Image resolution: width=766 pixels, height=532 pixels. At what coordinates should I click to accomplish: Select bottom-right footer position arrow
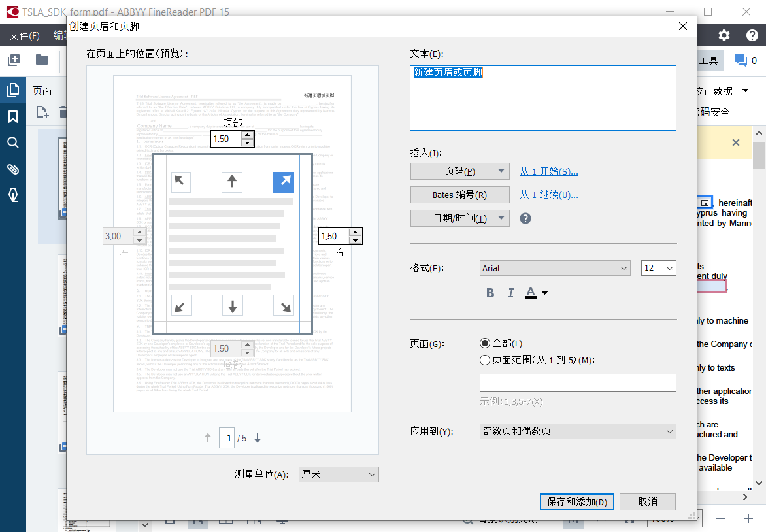coord(283,305)
